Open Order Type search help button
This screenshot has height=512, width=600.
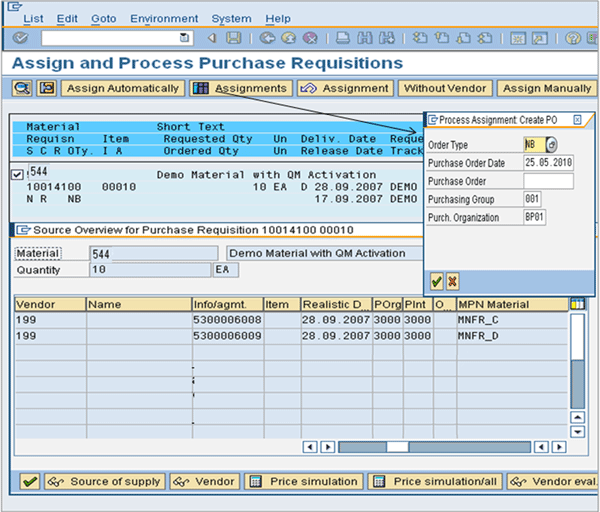[551, 145]
